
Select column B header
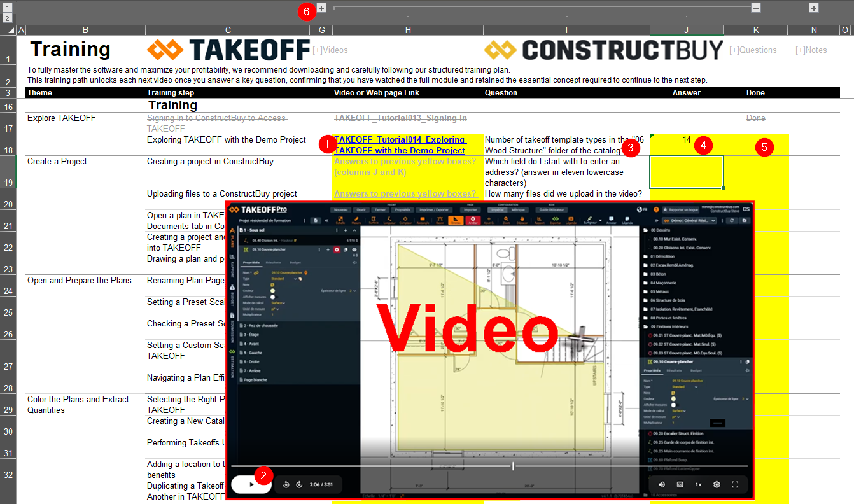tap(85, 30)
